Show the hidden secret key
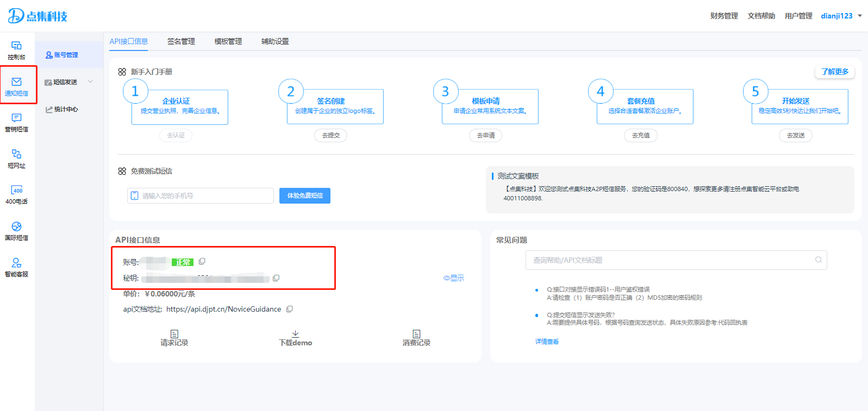The height and width of the screenshot is (411, 868). (454, 278)
